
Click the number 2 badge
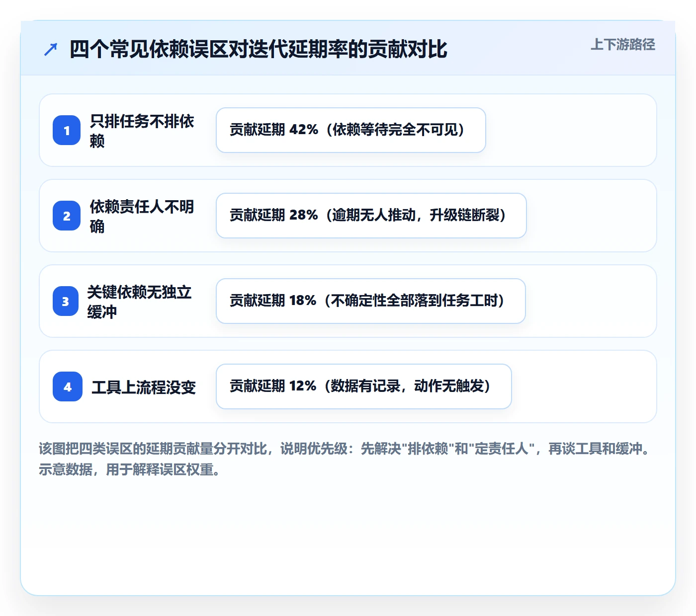click(67, 216)
